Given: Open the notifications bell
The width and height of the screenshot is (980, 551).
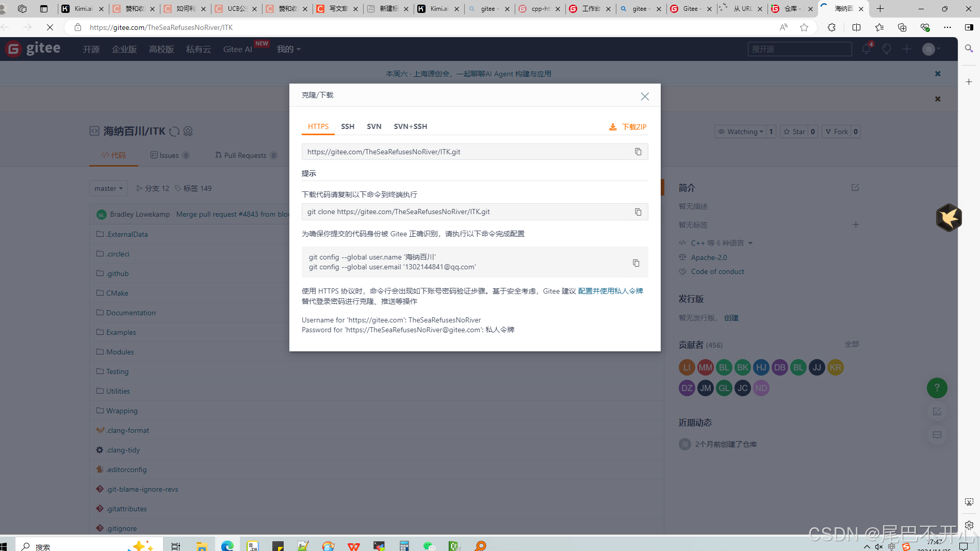Looking at the screenshot, I should click(867, 49).
